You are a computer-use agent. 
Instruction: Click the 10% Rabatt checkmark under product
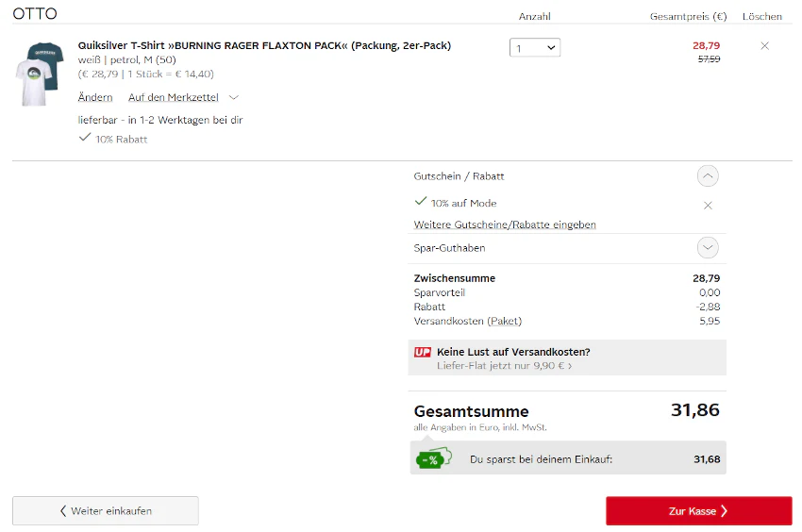(x=85, y=137)
